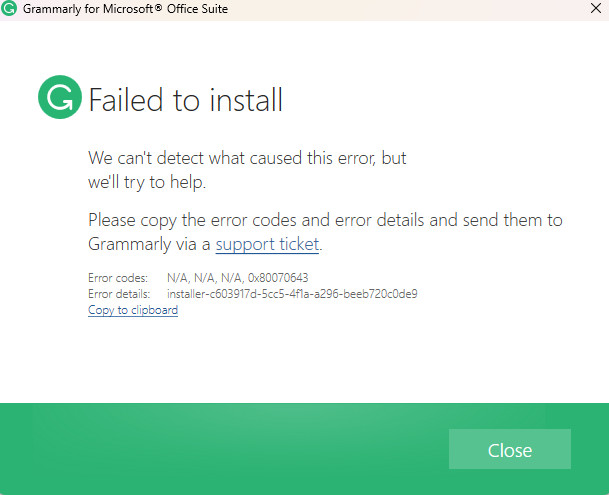
Task: Click the small Grammarly icon in title bar
Action: [10, 9]
